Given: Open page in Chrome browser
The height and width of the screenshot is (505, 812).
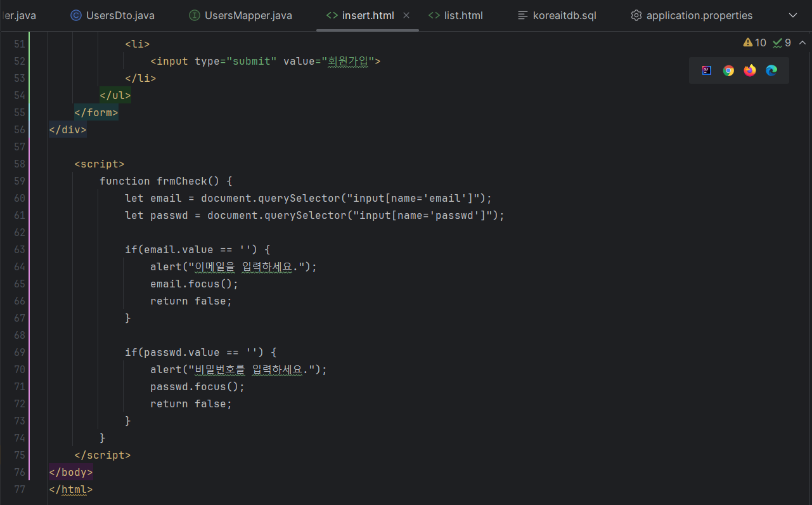Looking at the screenshot, I should pyautogui.click(x=729, y=70).
